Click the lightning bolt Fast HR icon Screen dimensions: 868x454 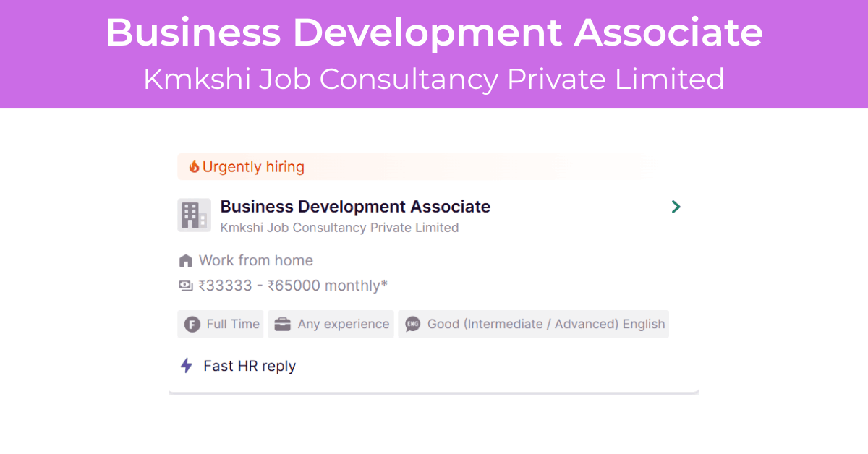[x=187, y=366]
